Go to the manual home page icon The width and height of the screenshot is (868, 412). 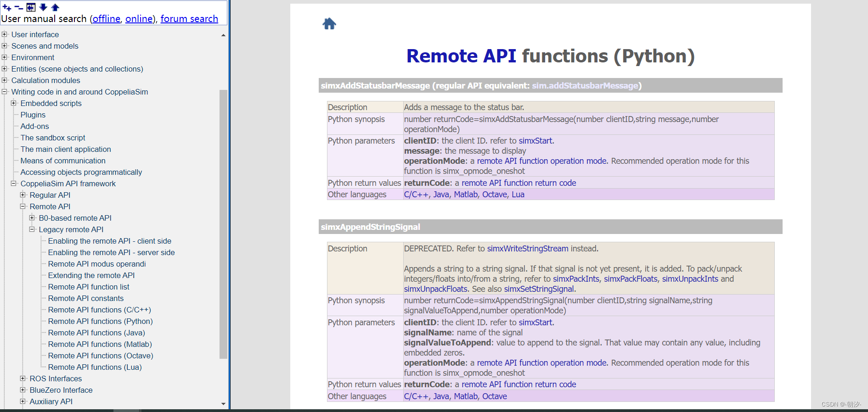[329, 23]
